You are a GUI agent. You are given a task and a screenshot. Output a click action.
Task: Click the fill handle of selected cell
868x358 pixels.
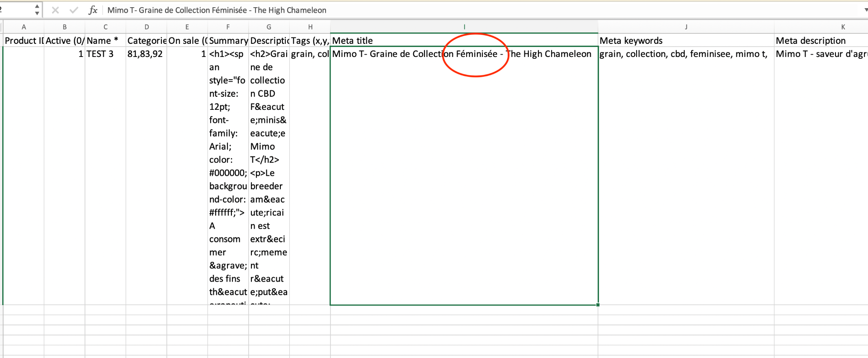click(598, 305)
